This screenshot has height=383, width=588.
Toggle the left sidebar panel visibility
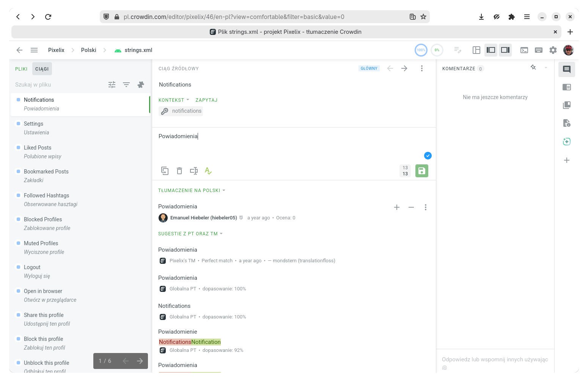pyautogui.click(x=491, y=50)
